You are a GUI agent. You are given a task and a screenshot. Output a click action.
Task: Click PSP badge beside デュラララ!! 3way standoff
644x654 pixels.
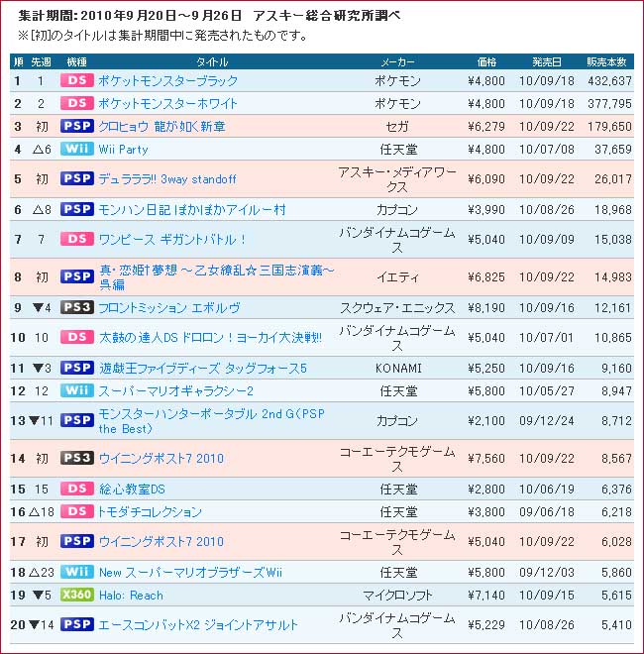coord(77,178)
